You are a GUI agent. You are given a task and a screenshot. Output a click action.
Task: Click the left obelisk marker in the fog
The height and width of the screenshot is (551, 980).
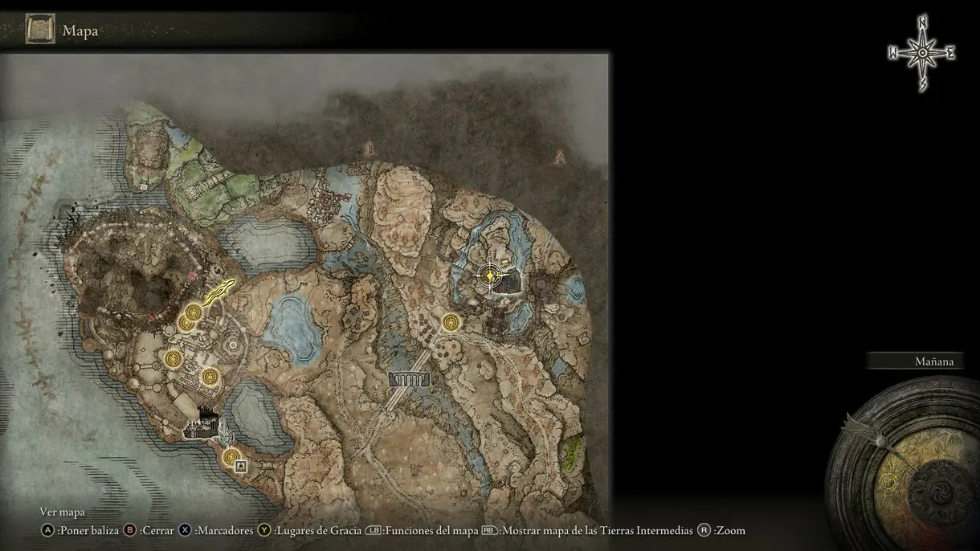pyautogui.click(x=370, y=148)
